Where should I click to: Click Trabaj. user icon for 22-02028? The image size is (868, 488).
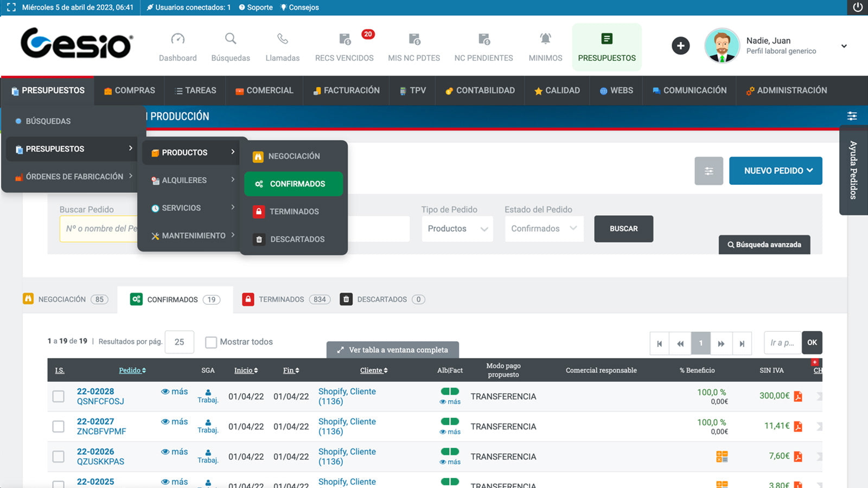pos(208,393)
